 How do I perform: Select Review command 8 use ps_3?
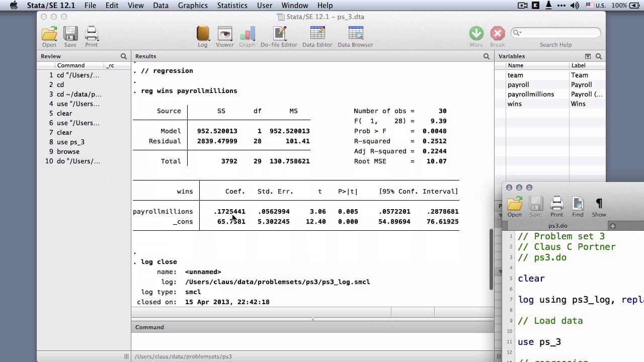(x=84, y=142)
